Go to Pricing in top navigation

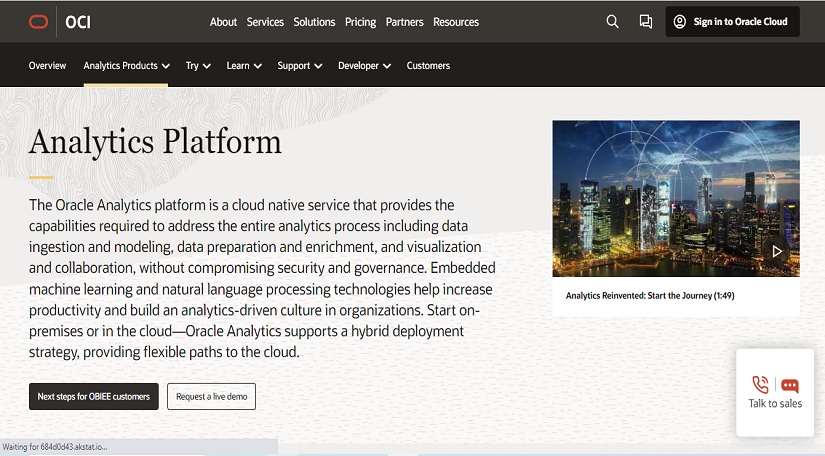pos(360,22)
